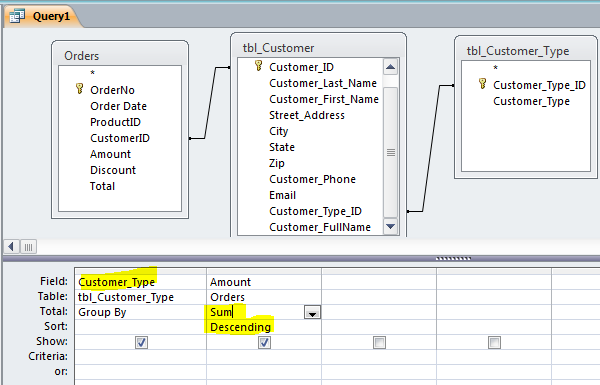600x385 pixels.
Task: Select the asterisk in tbl_Customer_Type
Action: point(495,68)
